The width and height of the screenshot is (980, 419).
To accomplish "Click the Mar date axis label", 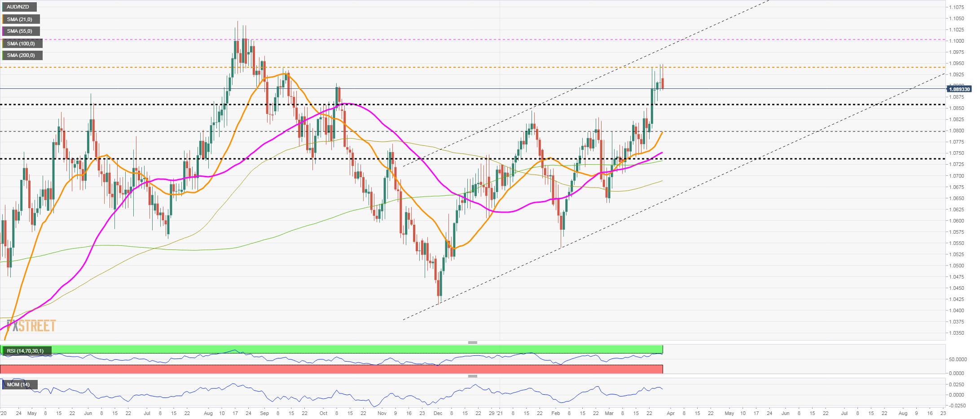I will (609, 413).
